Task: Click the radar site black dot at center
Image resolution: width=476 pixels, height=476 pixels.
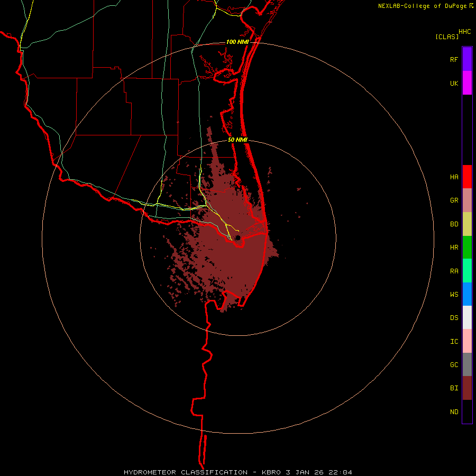Action: [x=237, y=237]
